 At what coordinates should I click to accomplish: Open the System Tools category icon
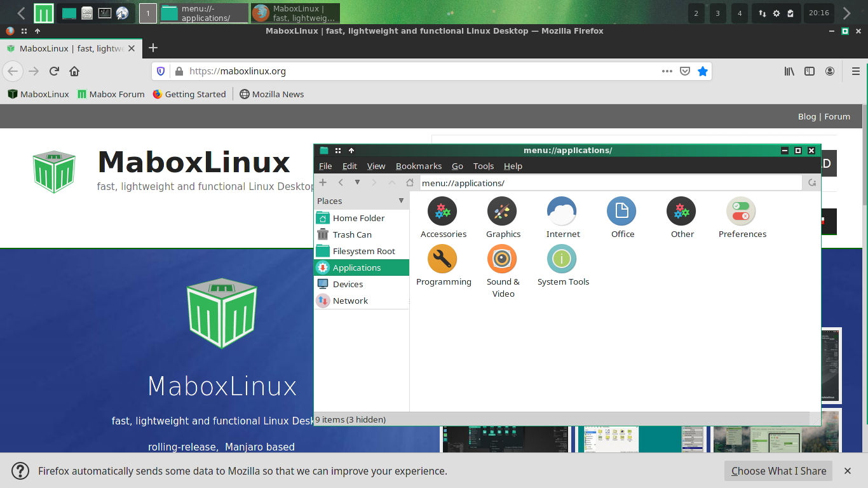coord(562,259)
